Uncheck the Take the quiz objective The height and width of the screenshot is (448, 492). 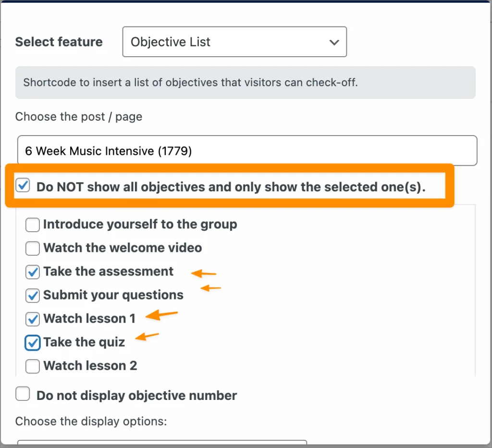click(x=32, y=342)
